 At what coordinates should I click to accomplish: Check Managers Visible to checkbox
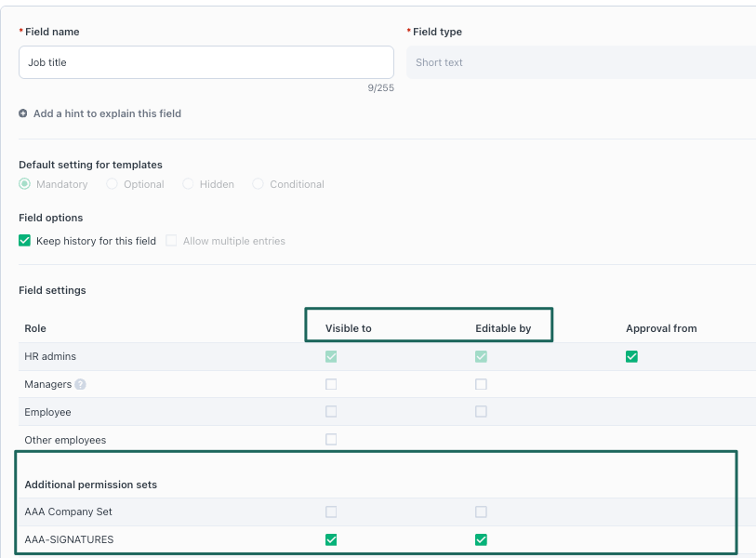[331, 384]
